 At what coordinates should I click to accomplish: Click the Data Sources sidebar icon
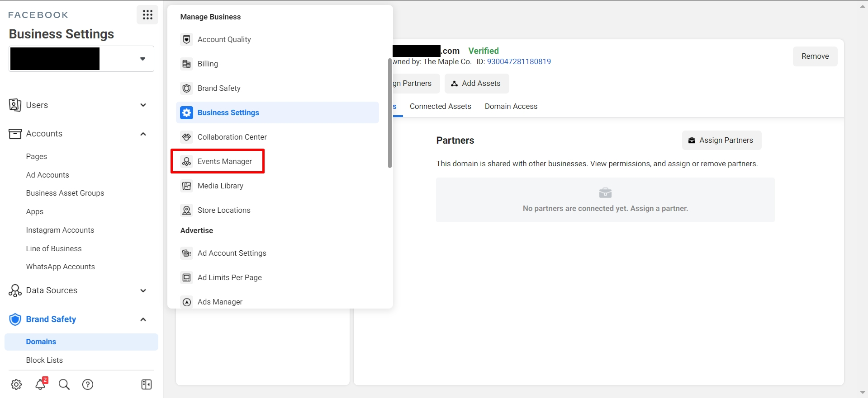[15, 290]
